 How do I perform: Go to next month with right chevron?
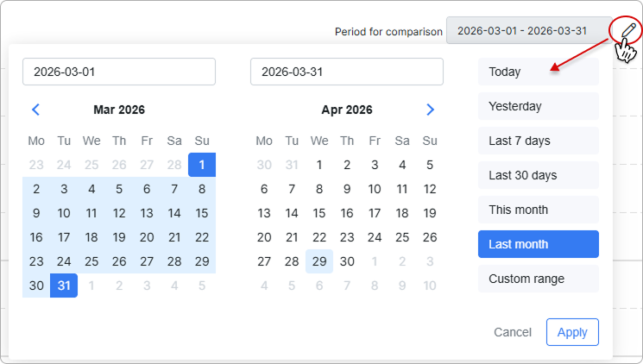430,110
